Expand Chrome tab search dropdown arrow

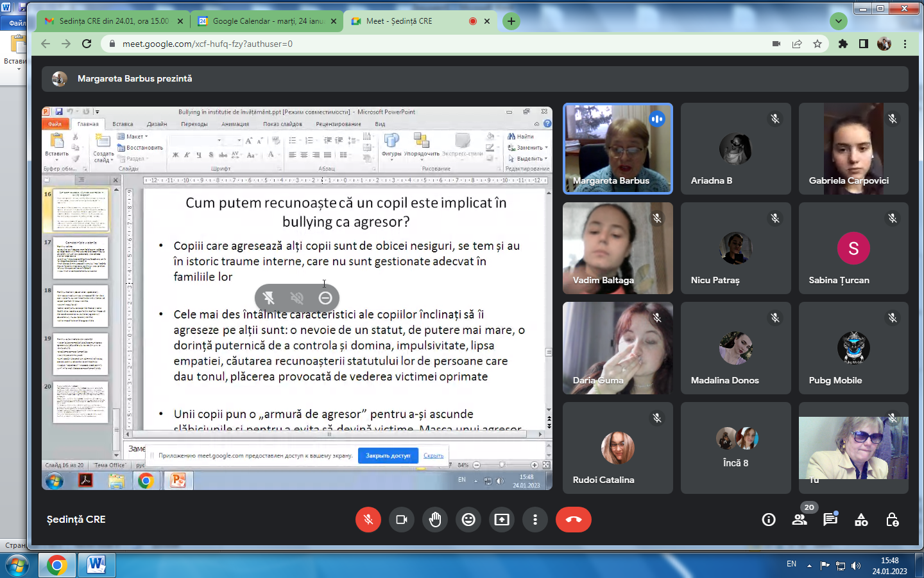point(838,21)
